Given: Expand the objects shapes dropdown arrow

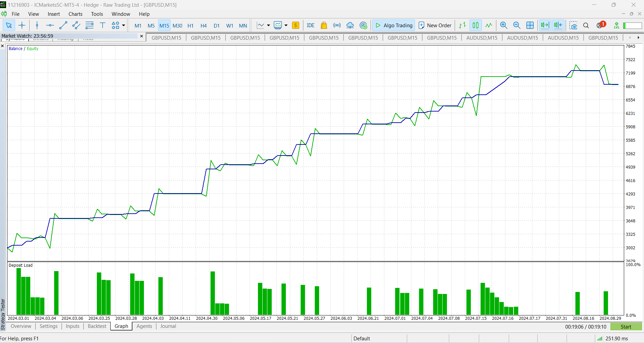Looking at the screenshot, I should pyautogui.click(x=123, y=26).
